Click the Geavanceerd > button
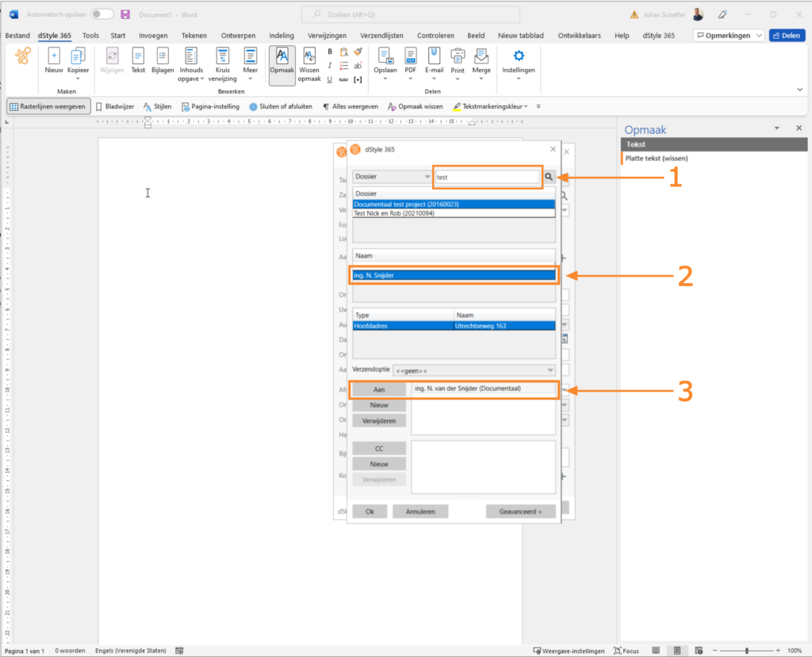Viewport: 812px width, 657px height. pos(520,511)
